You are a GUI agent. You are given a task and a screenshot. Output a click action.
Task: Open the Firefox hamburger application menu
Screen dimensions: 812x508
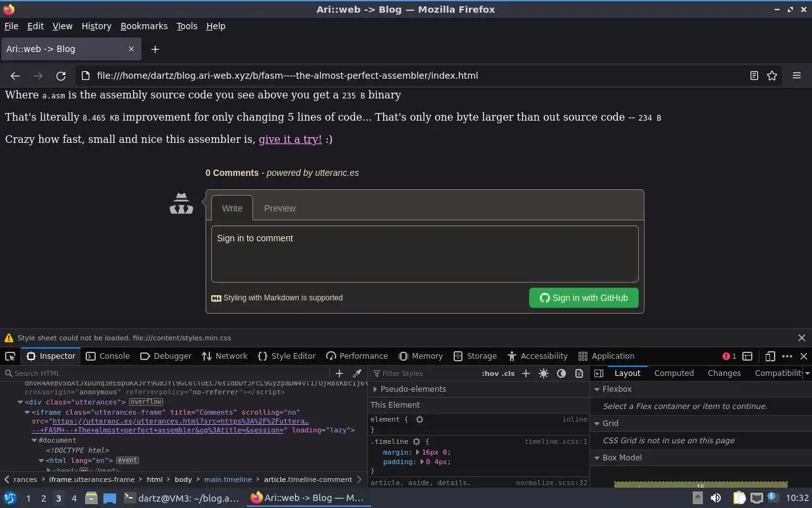[x=797, y=76]
